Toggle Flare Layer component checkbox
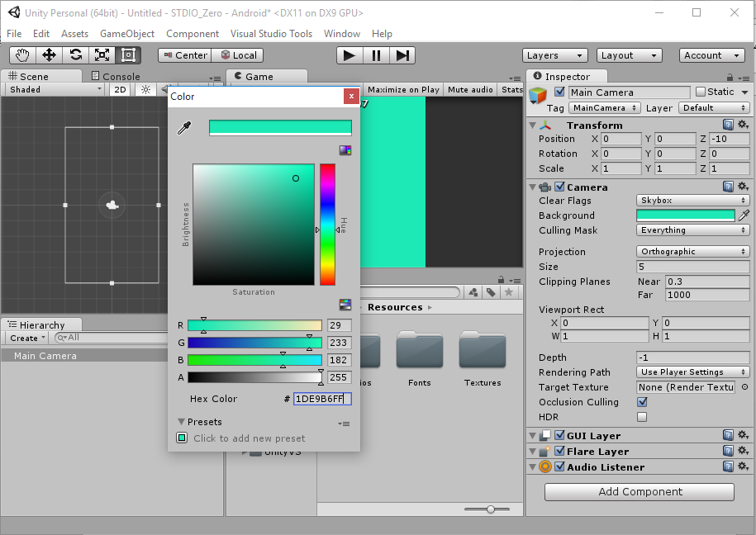This screenshot has height=535, width=756. point(559,451)
